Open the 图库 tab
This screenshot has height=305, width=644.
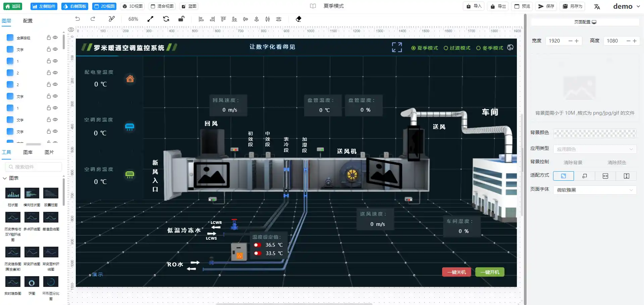coord(28,152)
